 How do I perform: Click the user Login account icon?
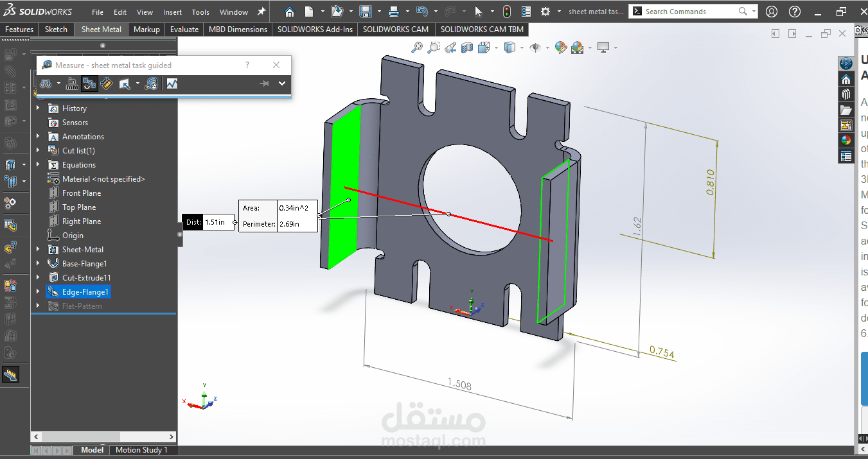tap(772, 12)
